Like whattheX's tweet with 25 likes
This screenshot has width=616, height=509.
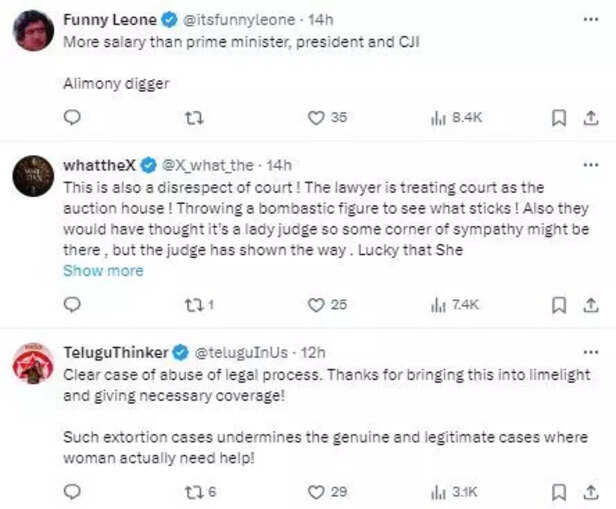tap(316, 304)
